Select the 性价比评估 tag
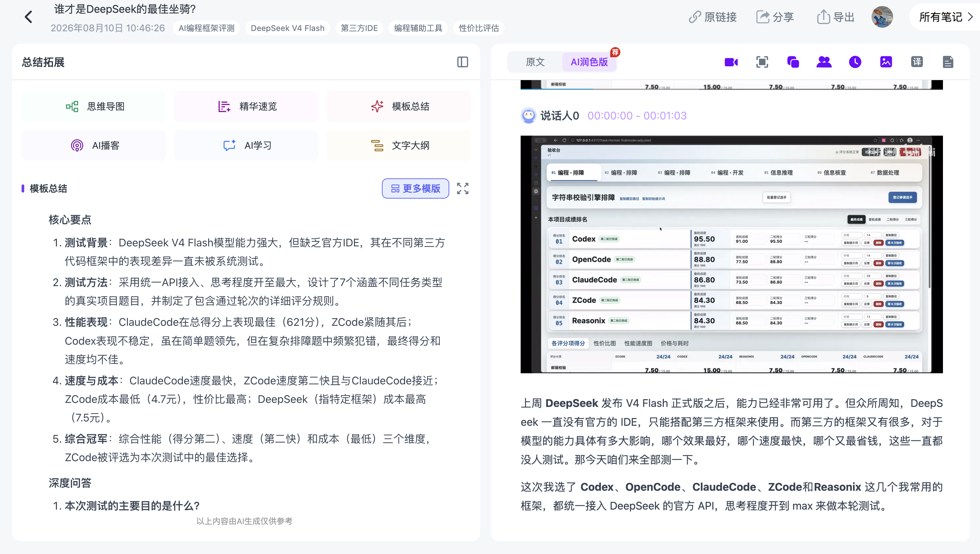Image resolution: width=980 pixels, height=554 pixels. pyautogui.click(x=479, y=28)
